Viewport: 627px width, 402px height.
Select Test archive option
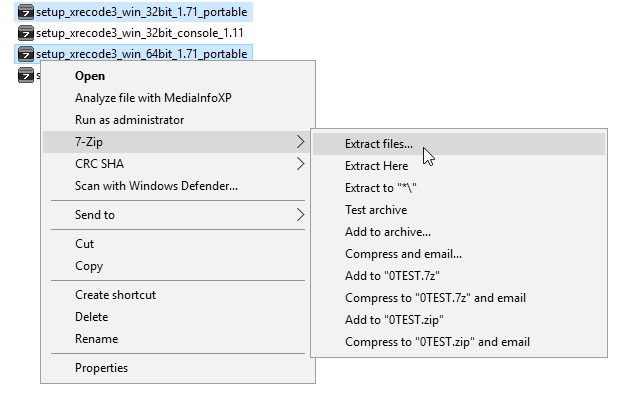point(459,210)
